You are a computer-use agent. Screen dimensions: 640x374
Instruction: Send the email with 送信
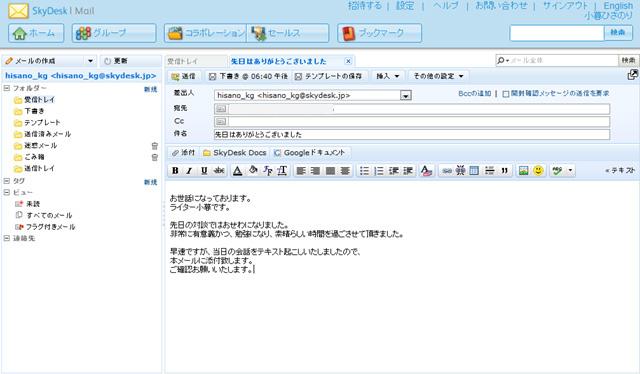(x=184, y=76)
